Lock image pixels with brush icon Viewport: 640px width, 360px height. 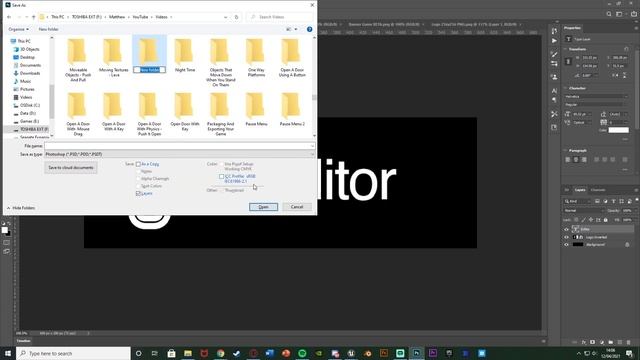[x=583, y=220]
